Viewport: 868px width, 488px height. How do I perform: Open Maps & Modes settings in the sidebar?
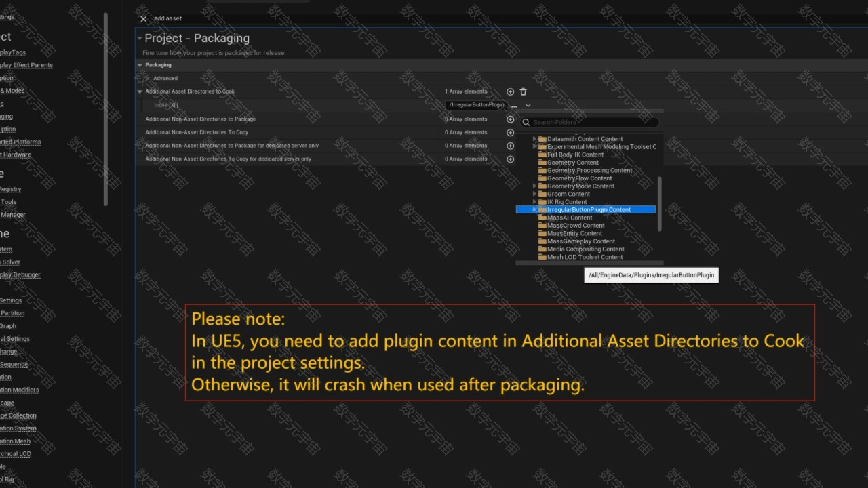[x=12, y=91]
